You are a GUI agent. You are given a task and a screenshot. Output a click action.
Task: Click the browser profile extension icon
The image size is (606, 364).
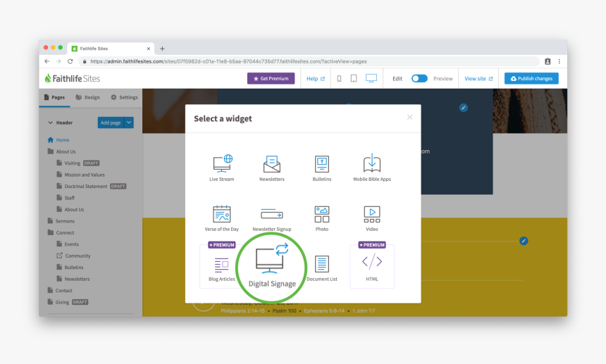tap(548, 61)
